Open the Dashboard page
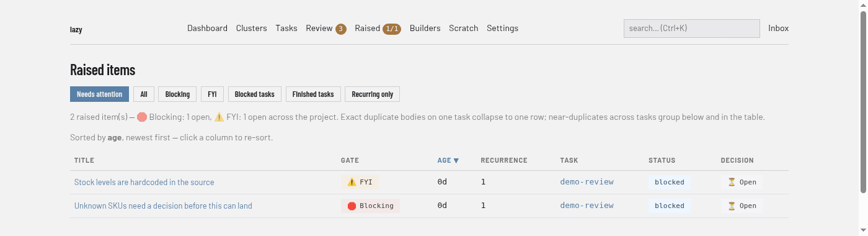This screenshot has height=236, width=868. tap(207, 29)
